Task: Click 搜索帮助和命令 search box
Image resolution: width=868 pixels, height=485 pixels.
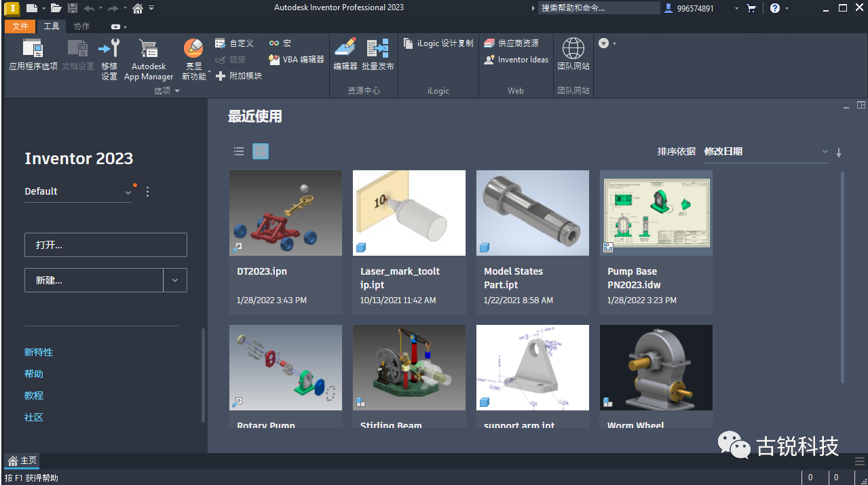Action: click(x=599, y=8)
